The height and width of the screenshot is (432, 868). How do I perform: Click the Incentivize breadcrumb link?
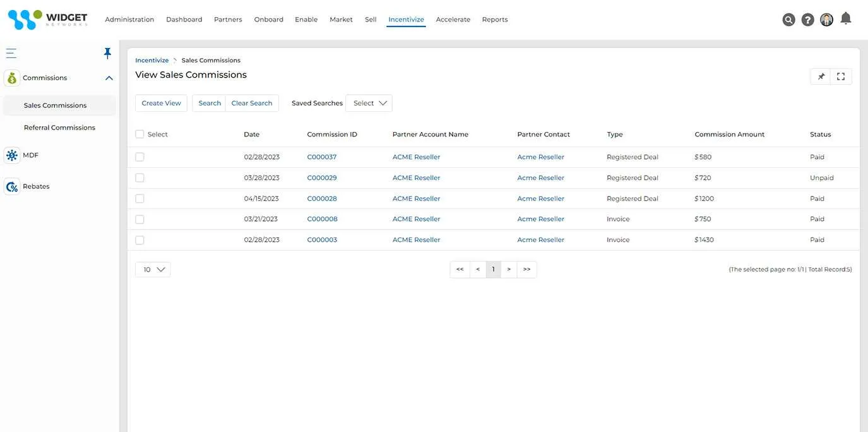pos(152,61)
